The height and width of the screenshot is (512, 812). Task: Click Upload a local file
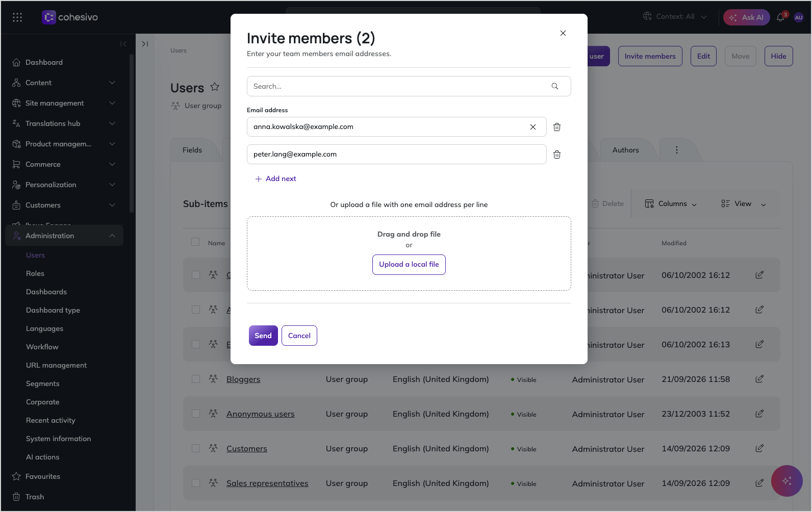tap(409, 265)
